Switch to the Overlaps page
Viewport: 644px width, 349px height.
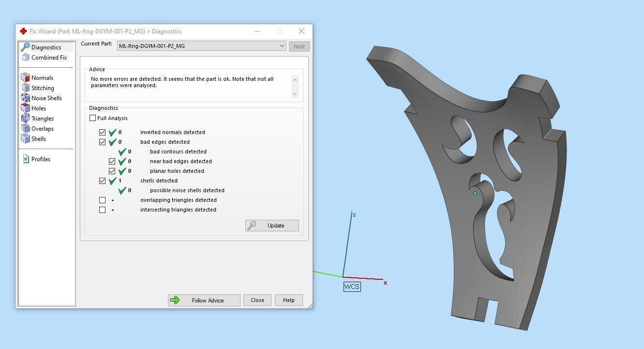click(43, 129)
